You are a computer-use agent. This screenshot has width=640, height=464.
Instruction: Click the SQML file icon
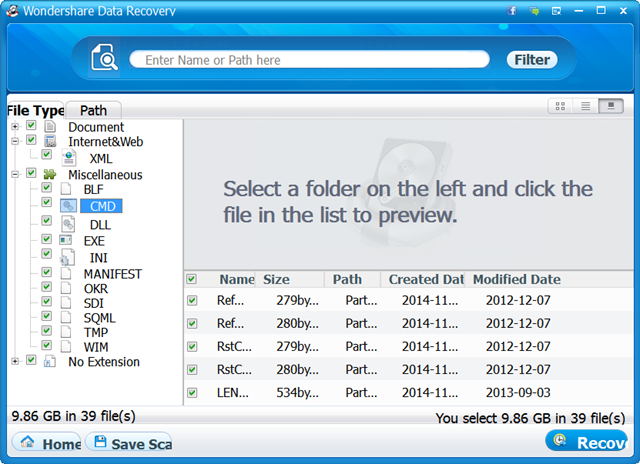pyautogui.click(x=66, y=317)
